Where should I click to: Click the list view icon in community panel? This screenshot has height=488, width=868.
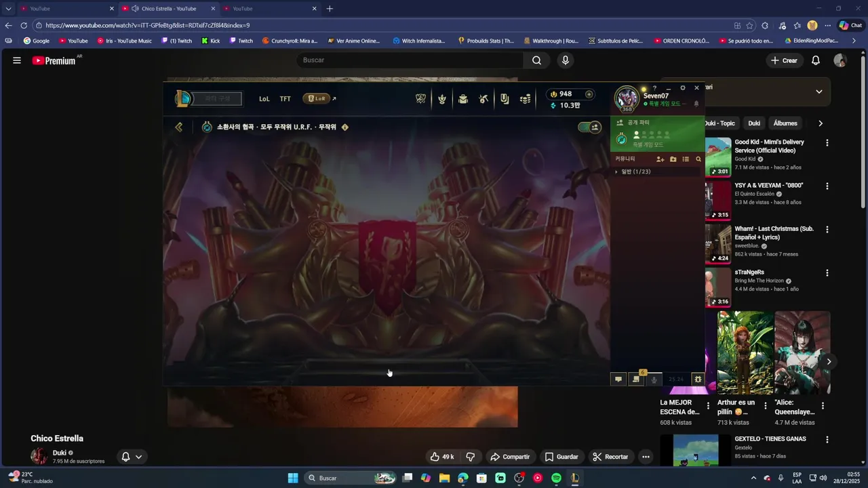point(686,159)
